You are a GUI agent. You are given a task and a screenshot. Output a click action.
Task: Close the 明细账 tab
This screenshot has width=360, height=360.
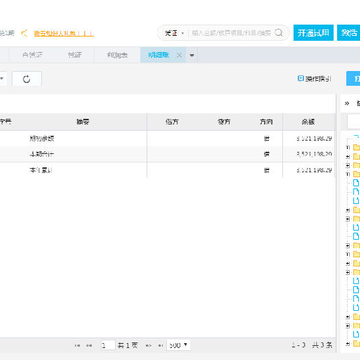click(x=179, y=55)
